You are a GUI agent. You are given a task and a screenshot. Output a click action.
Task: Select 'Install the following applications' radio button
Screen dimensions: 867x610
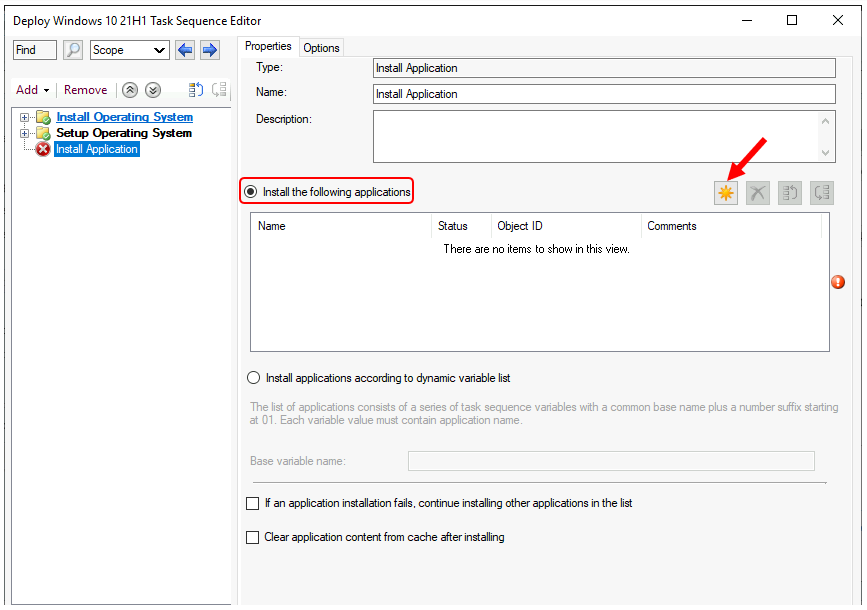tap(251, 192)
